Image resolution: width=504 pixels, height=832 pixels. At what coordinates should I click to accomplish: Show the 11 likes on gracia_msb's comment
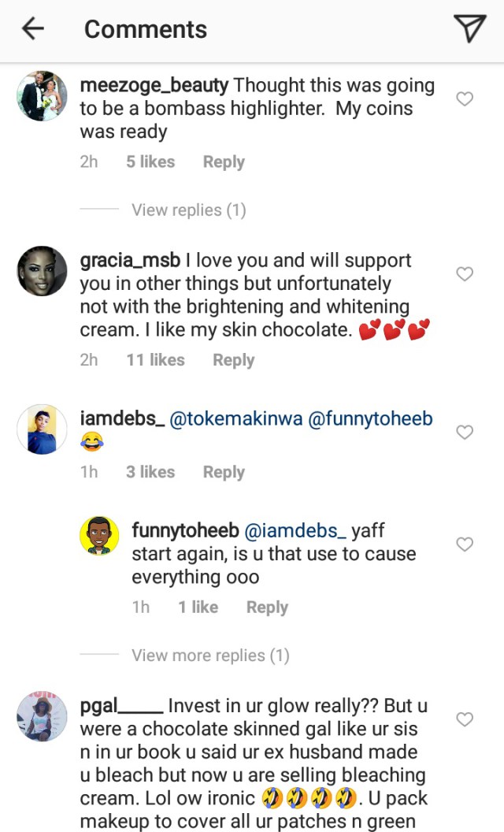155,360
